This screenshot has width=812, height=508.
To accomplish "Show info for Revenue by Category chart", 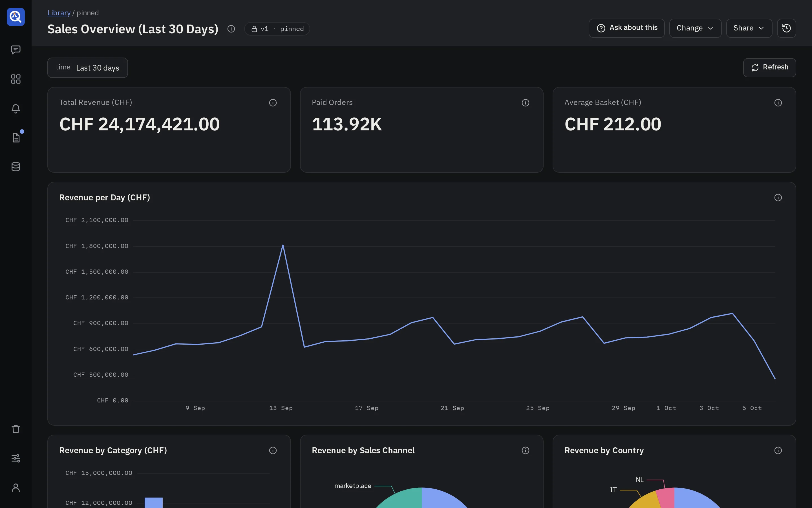I will [273, 450].
